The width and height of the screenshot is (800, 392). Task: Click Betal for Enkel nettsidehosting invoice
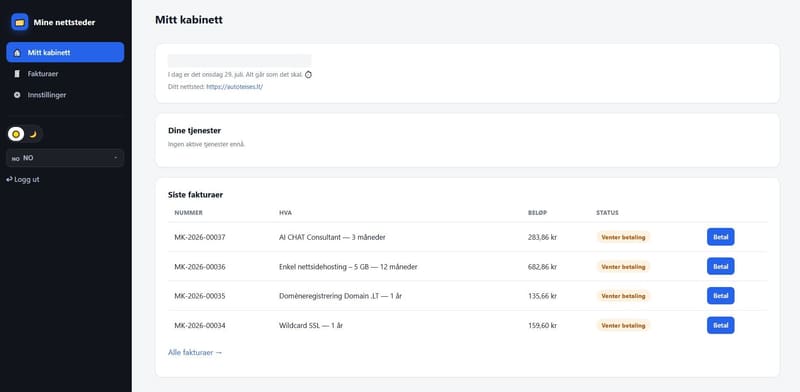point(720,266)
